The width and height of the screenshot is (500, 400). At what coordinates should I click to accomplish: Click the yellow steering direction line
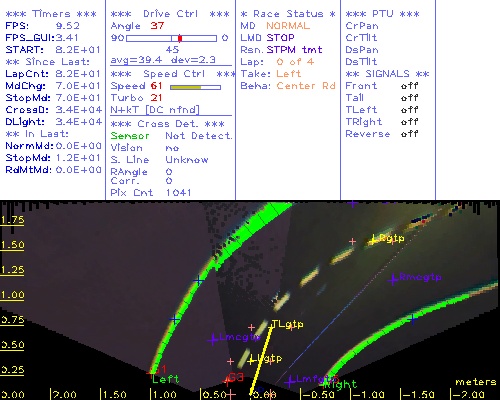point(261,362)
